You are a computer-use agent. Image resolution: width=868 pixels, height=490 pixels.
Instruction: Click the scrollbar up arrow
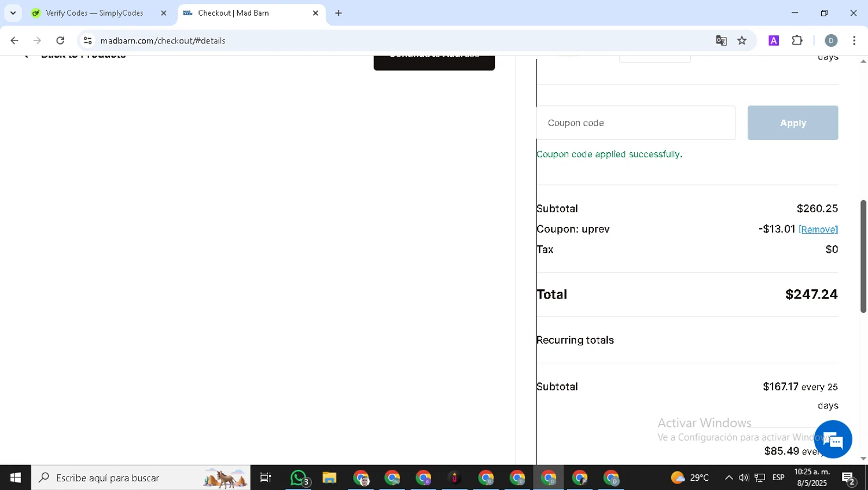point(863,61)
